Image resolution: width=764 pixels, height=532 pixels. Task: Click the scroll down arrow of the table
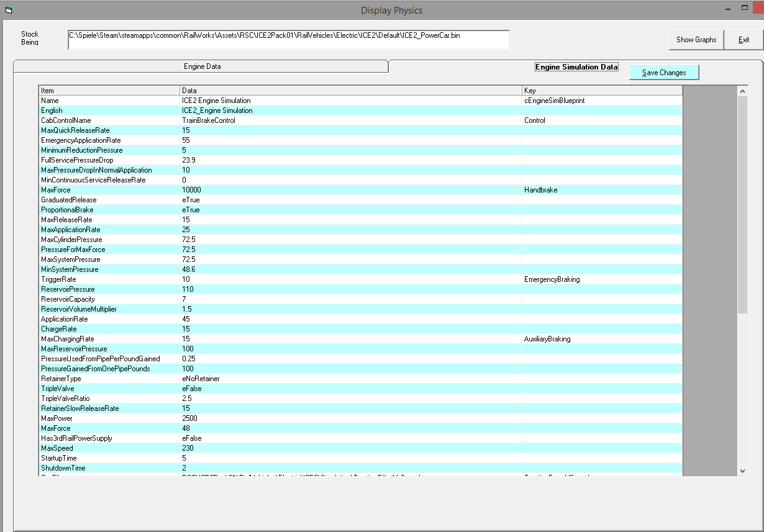coord(742,471)
